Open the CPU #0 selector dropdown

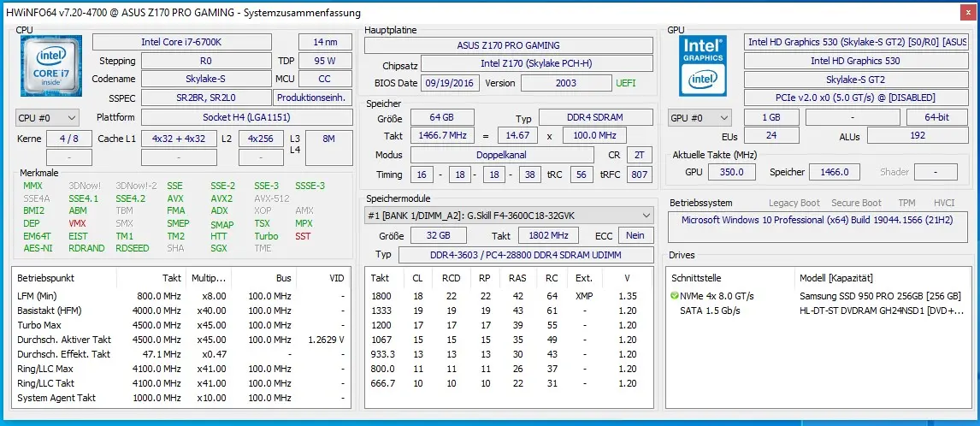pos(48,117)
